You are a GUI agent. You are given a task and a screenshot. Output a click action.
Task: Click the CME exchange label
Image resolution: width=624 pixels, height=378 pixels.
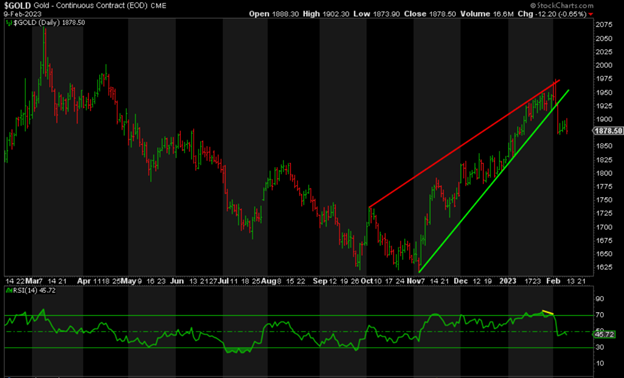158,6
